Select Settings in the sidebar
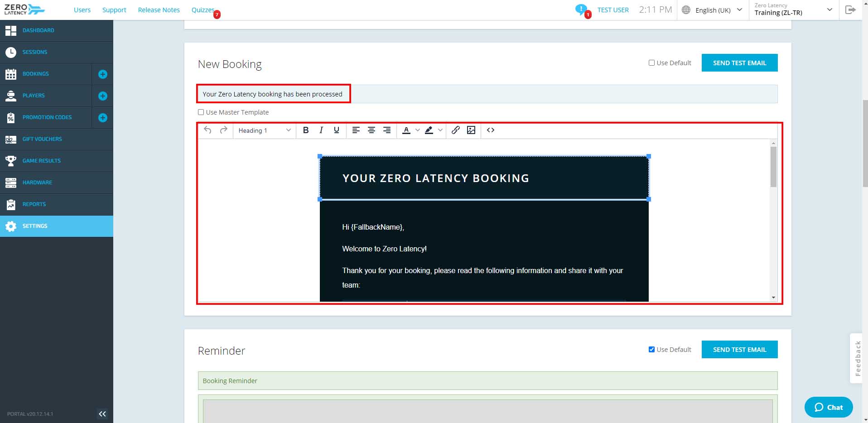The width and height of the screenshot is (868, 423). coord(57,226)
